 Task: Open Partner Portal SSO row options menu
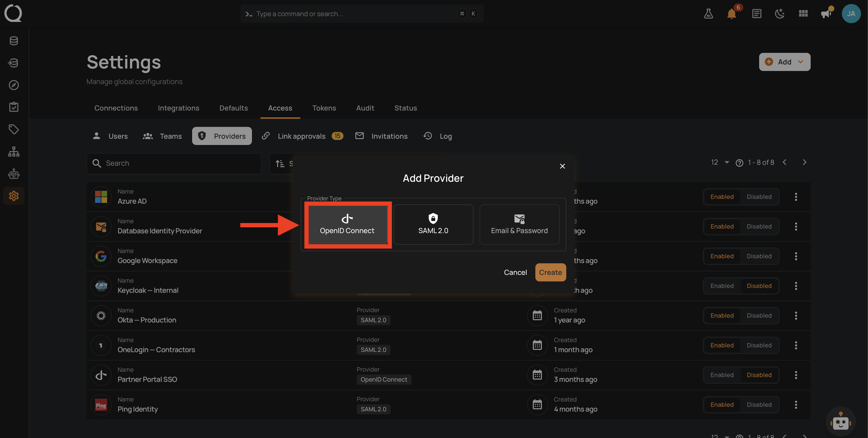(796, 375)
